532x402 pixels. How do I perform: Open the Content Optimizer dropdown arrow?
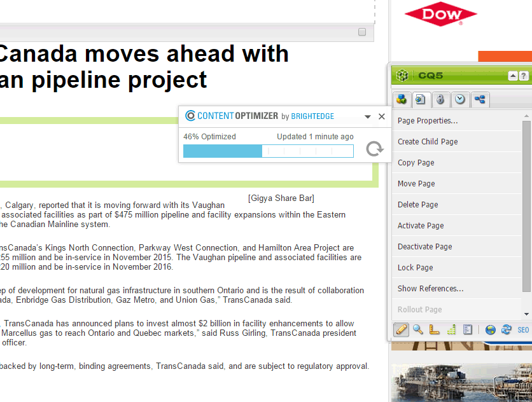point(368,116)
